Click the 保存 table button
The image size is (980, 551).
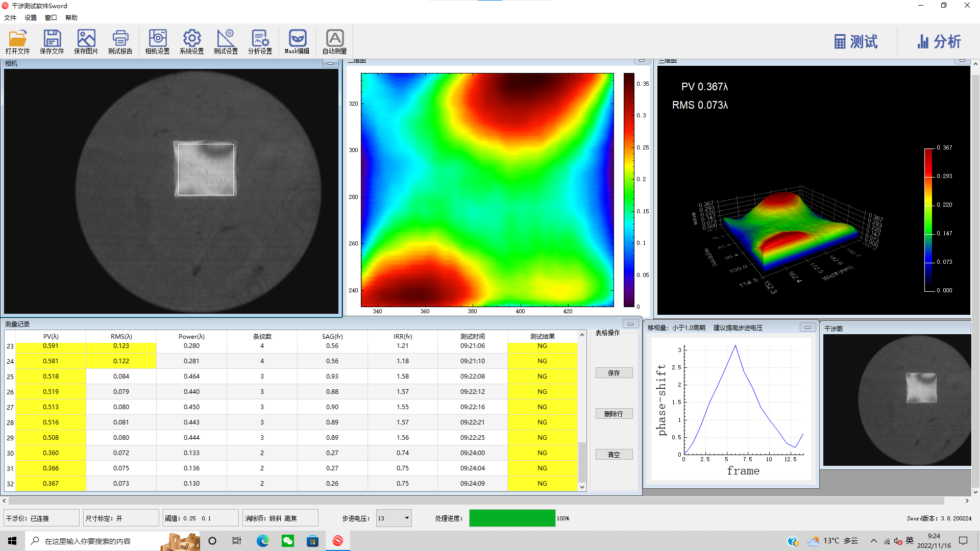614,373
